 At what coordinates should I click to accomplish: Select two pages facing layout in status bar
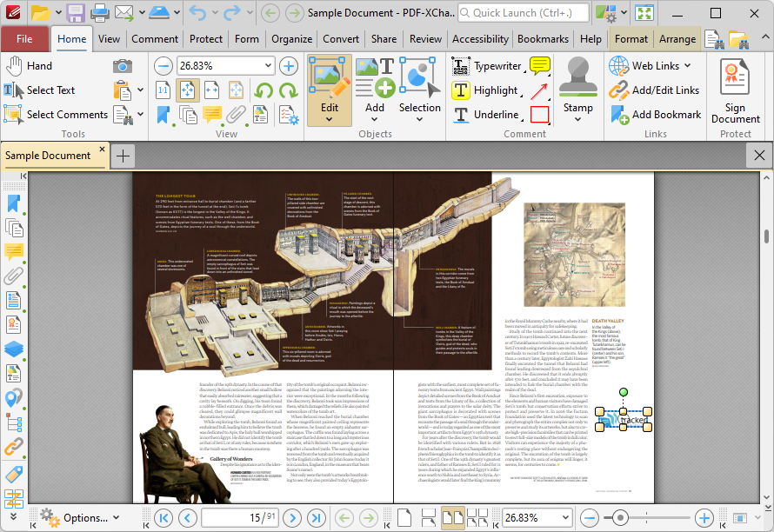(x=452, y=518)
